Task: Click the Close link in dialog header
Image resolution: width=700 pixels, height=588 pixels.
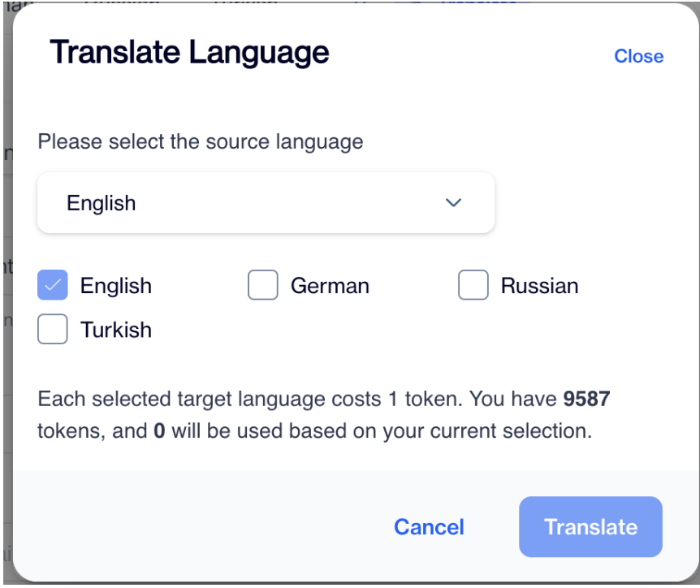Action: point(638,56)
